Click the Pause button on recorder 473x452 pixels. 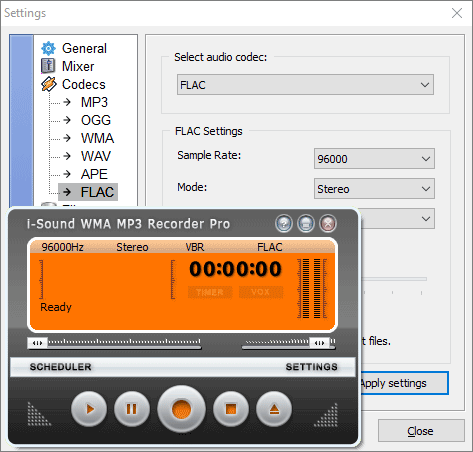(132, 409)
